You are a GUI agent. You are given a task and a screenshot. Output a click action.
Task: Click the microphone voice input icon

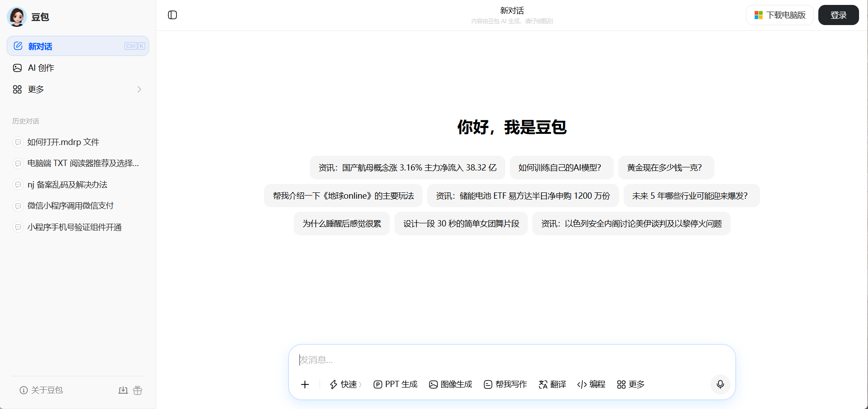(x=720, y=384)
